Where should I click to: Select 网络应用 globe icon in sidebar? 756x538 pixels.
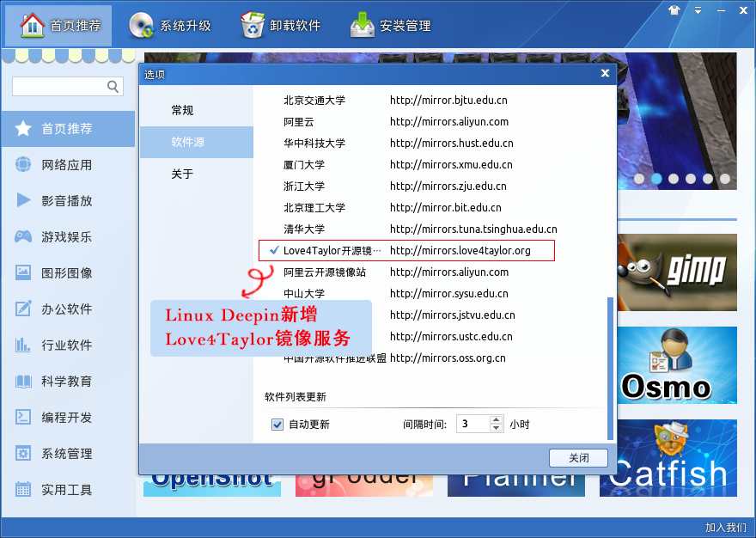tap(22, 164)
